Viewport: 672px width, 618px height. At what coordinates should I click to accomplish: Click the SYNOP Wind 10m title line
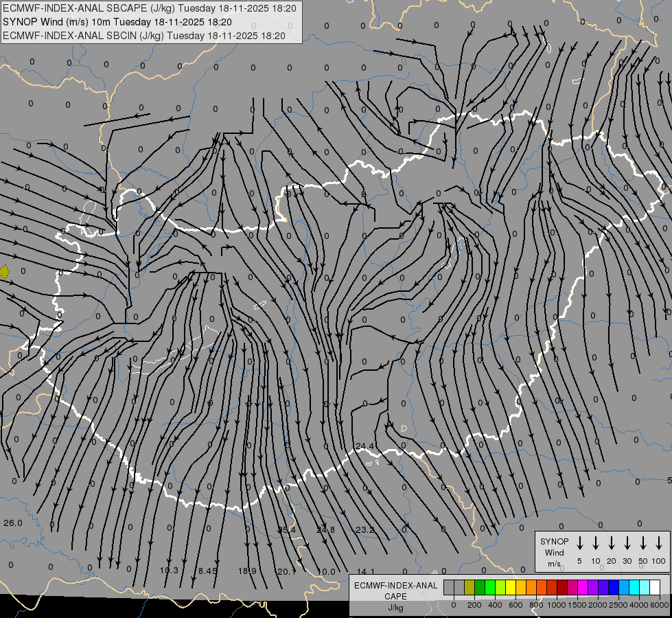117,22
